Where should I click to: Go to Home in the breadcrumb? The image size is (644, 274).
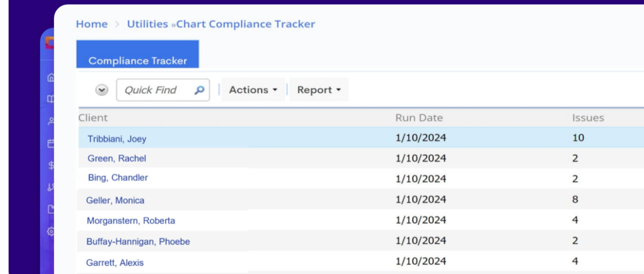click(92, 24)
